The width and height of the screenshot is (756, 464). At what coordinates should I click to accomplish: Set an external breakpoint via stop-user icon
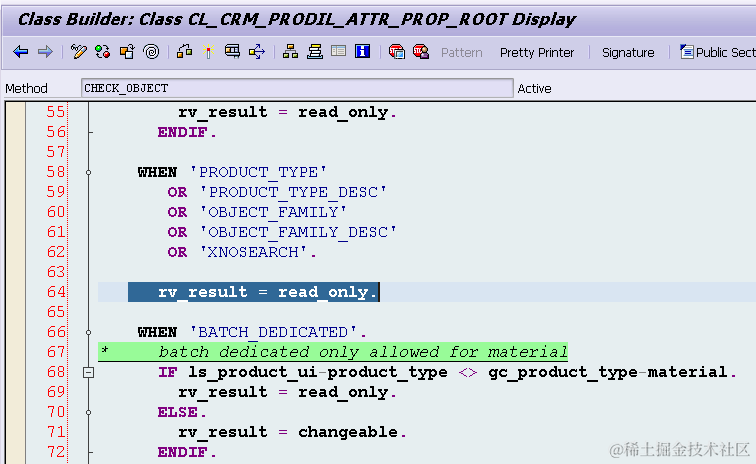(x=421, y=52)
